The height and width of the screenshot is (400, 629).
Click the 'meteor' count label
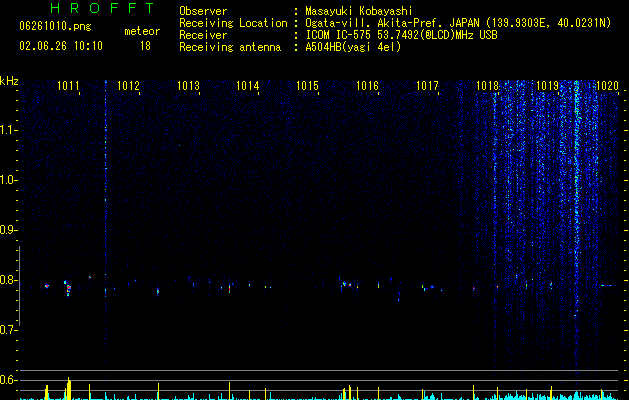point(142,31)
